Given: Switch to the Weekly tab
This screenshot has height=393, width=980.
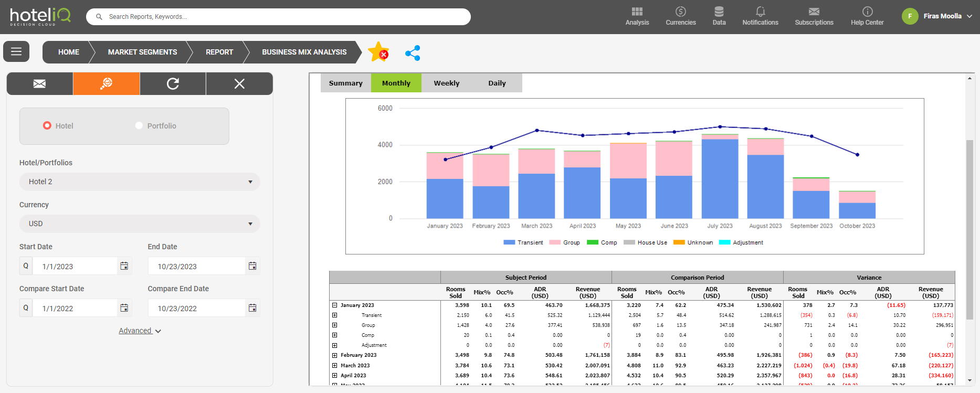Looking at the screenshot, I should click(x=446, y=83).
